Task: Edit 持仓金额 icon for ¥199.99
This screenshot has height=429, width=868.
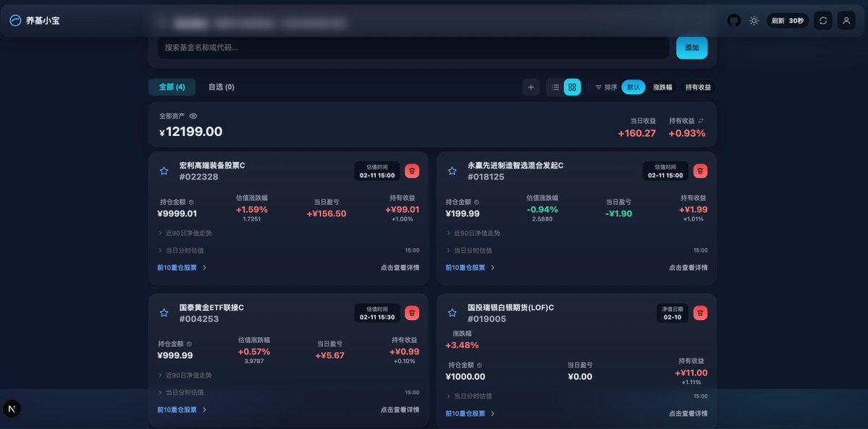Action: pos(476,203)
